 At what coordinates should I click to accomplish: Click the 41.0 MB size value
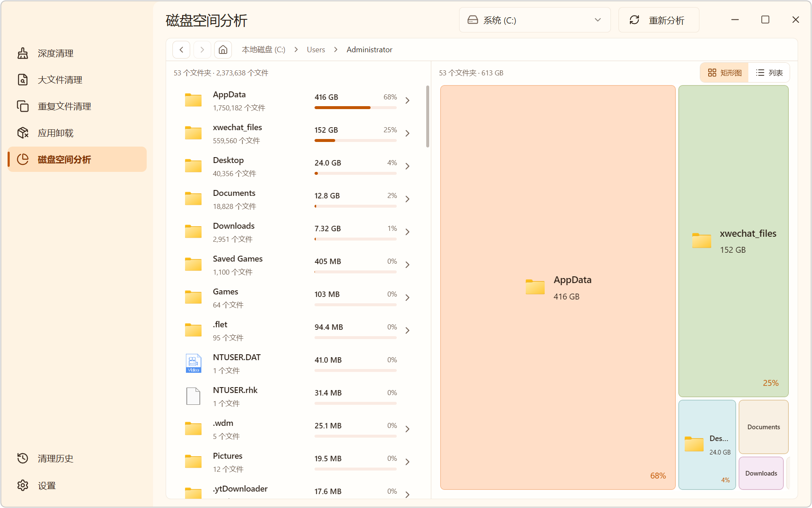tap(328, 360)
